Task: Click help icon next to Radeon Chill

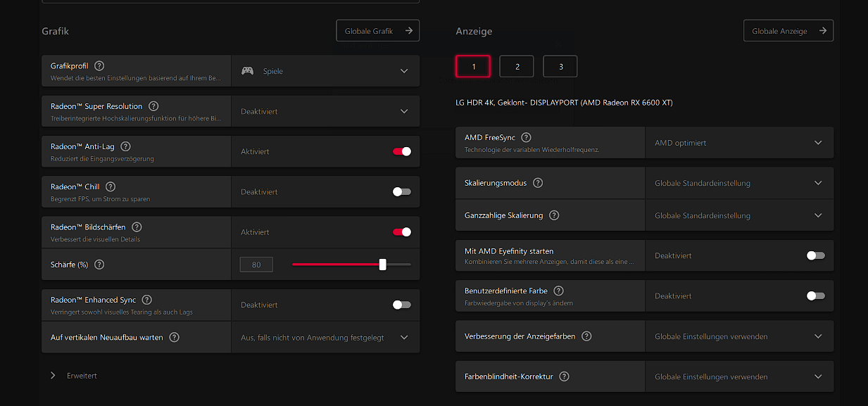Action: (111, 187)
